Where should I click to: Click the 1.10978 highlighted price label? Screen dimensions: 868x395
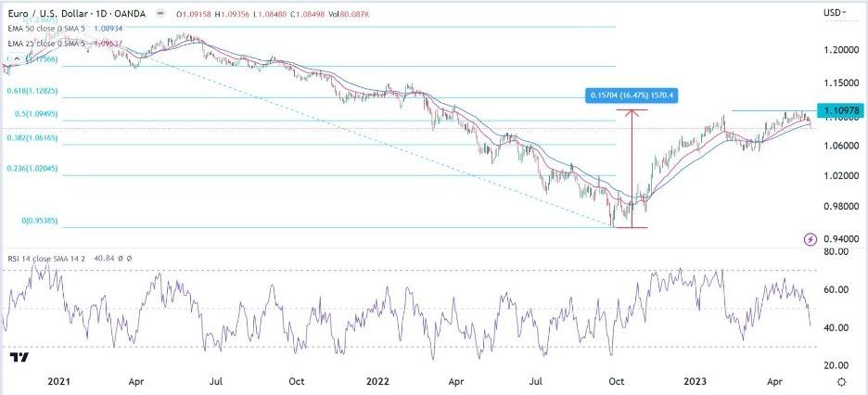click(x=836, y=109)
